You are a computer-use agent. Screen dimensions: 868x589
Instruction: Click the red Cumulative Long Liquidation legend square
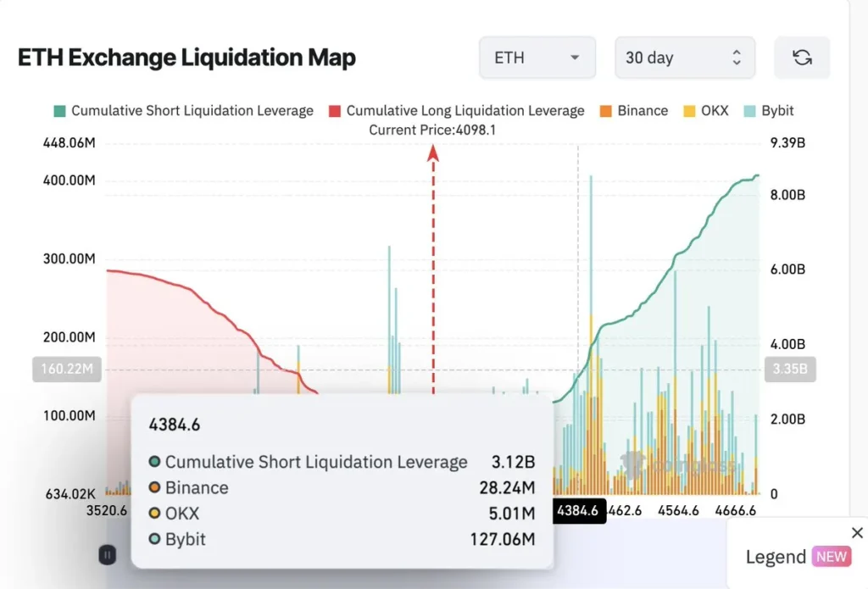[x=333, y=110]
